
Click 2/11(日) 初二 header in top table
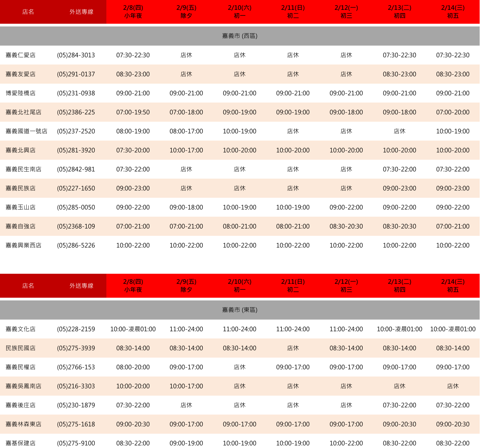coord(293,12)
